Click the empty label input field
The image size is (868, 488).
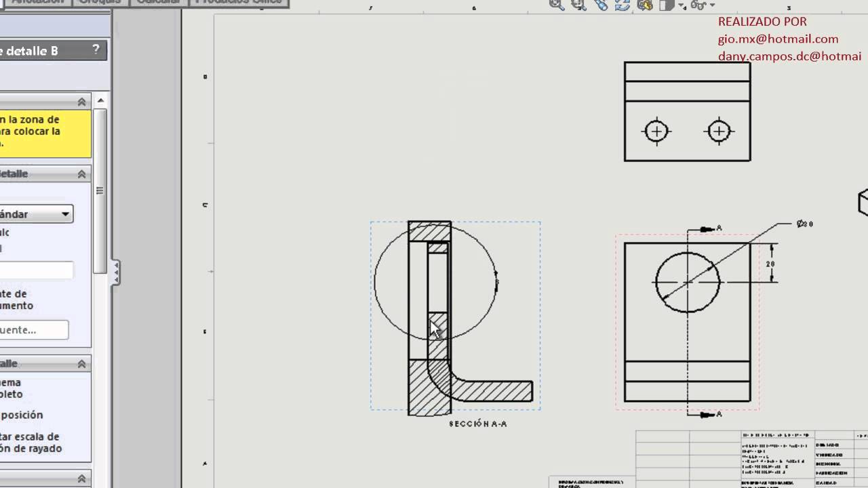coord(36,270)
